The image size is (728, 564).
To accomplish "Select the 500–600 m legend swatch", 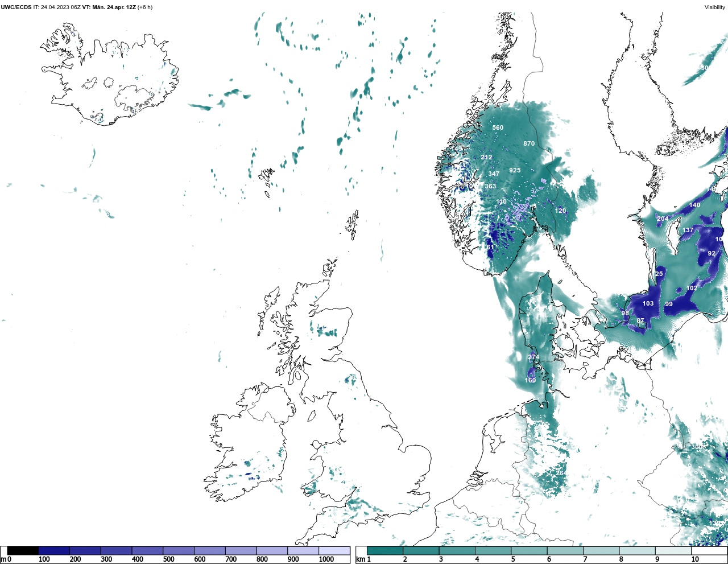I will click(179, 551).
